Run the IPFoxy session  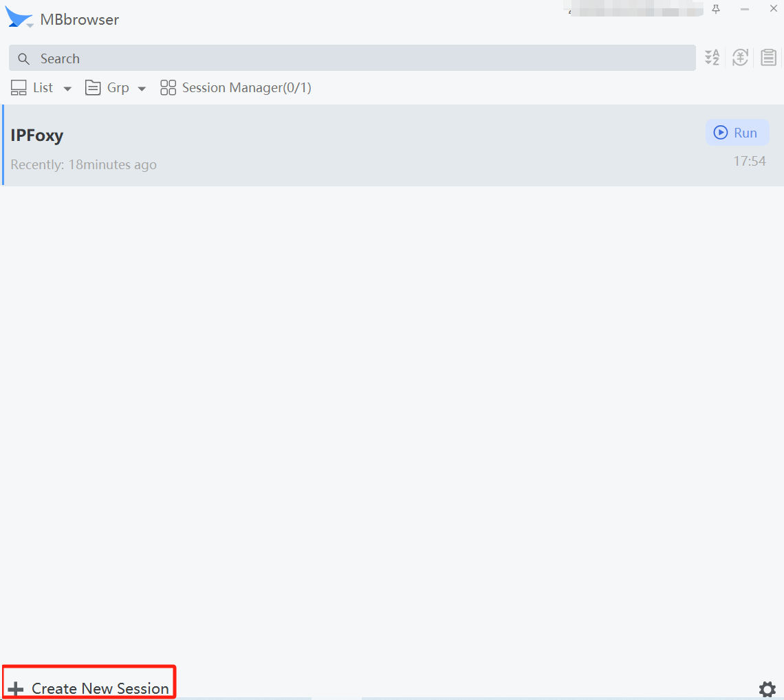[737, 132]
